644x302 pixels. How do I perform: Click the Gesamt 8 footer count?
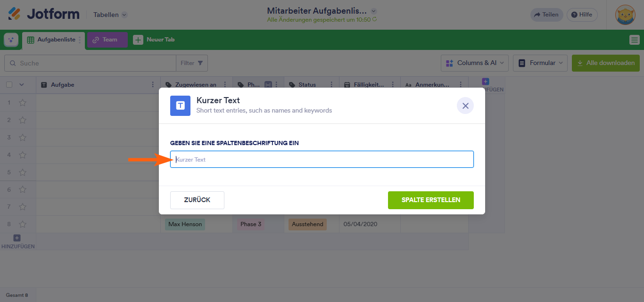(x=17, y=295)
